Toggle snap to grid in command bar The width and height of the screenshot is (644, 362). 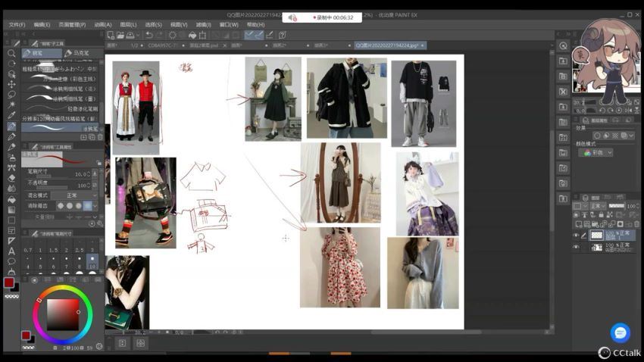click(269, 36)
